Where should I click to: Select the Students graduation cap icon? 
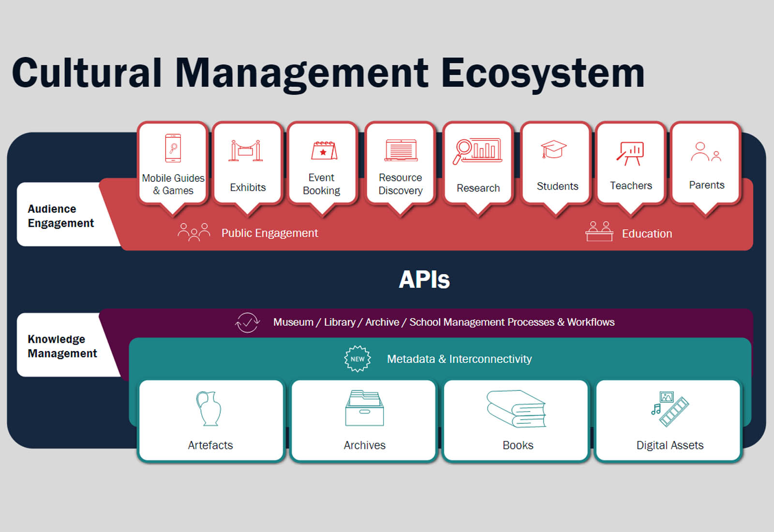pyautogui.click(x=553, y=149)
